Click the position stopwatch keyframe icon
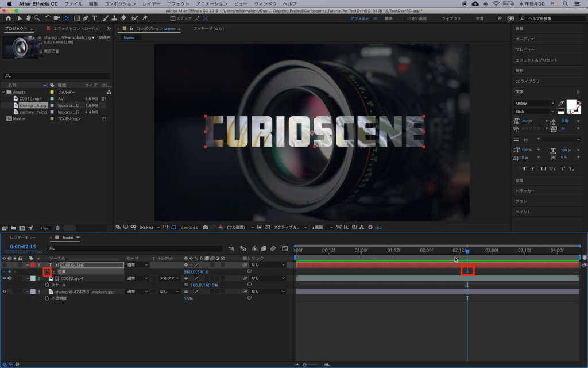Screen dimensions: 588x368 point(47,271)
